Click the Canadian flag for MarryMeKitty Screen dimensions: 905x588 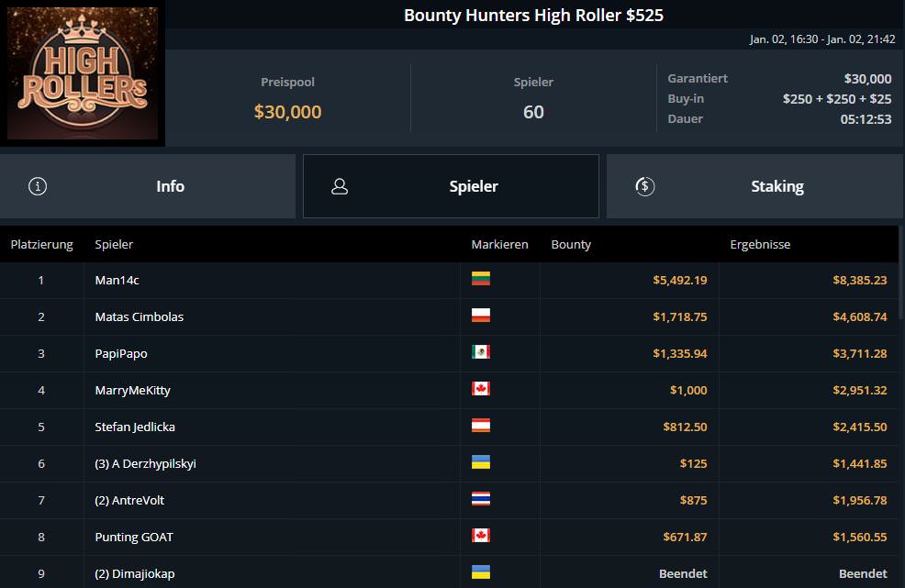(480, 389)
